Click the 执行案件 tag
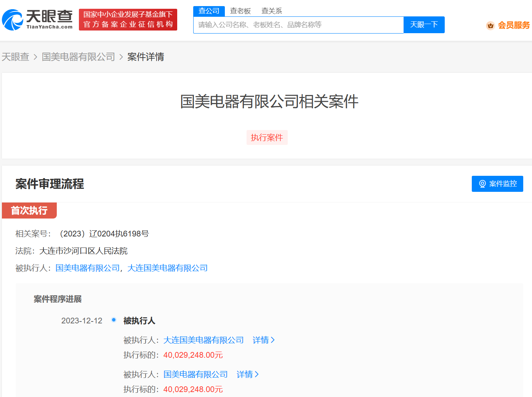This screenshot has height=397, width=532. (x=267, y=138)
